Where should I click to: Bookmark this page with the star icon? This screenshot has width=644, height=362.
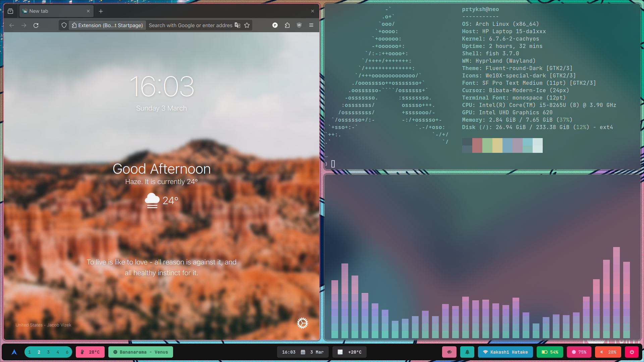click(x=247, y=25)
